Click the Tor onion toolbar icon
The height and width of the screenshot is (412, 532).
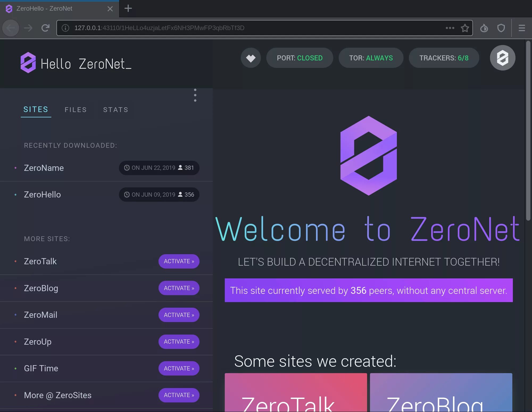coord(484,28)
